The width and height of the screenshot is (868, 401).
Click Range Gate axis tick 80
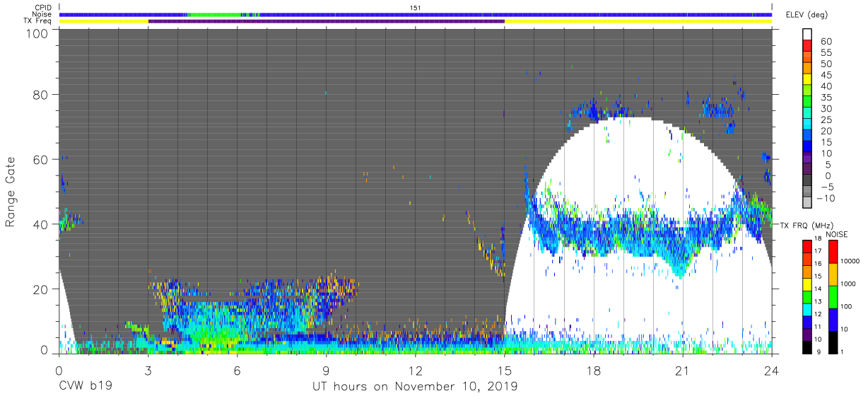[x=41, y=95]
